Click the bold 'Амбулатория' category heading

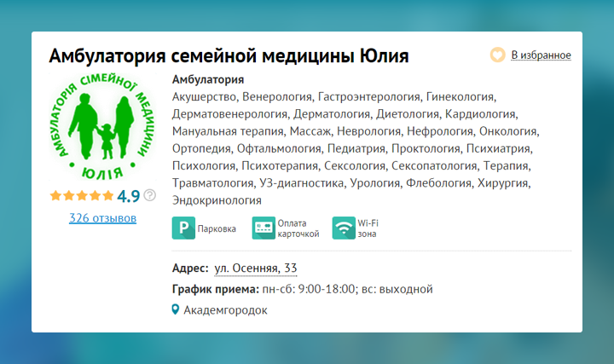pyautogui.click(x=208, y=79)
